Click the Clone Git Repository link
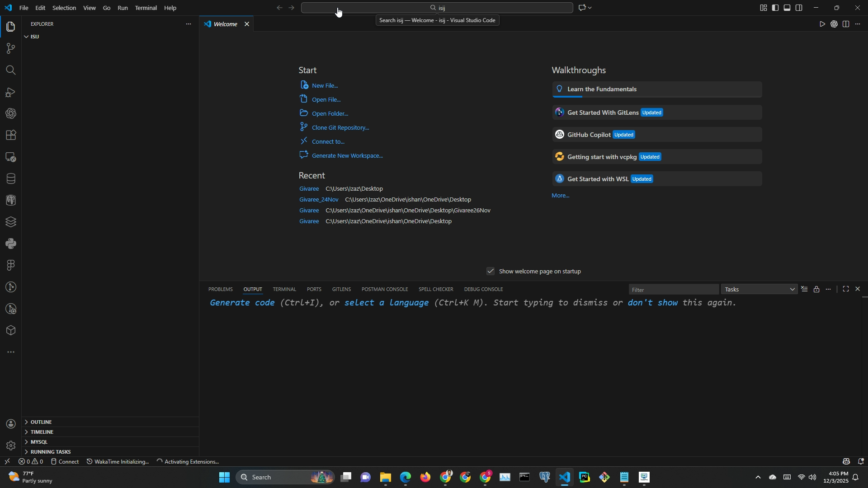 [x=340, y=128]
